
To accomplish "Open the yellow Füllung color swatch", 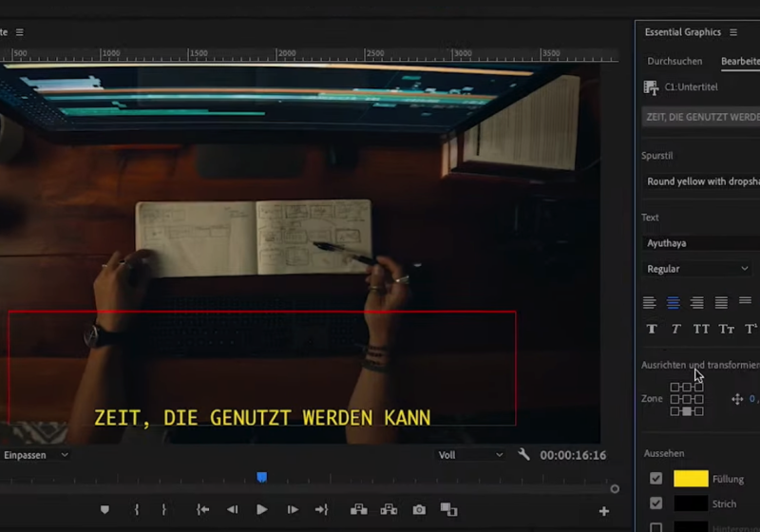I will [x=691, y=479].
